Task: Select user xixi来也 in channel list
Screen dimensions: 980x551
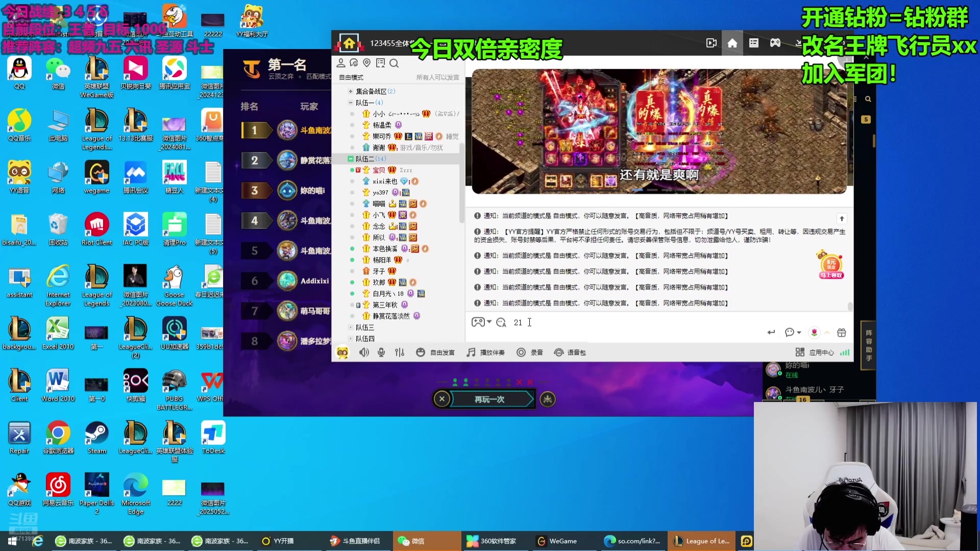Action: 384,181
